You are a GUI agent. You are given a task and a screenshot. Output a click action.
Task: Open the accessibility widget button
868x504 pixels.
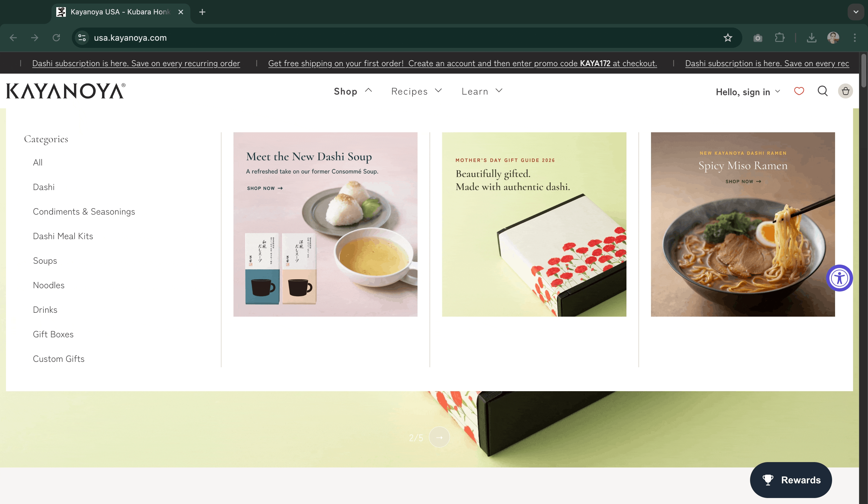coord(839,278)
